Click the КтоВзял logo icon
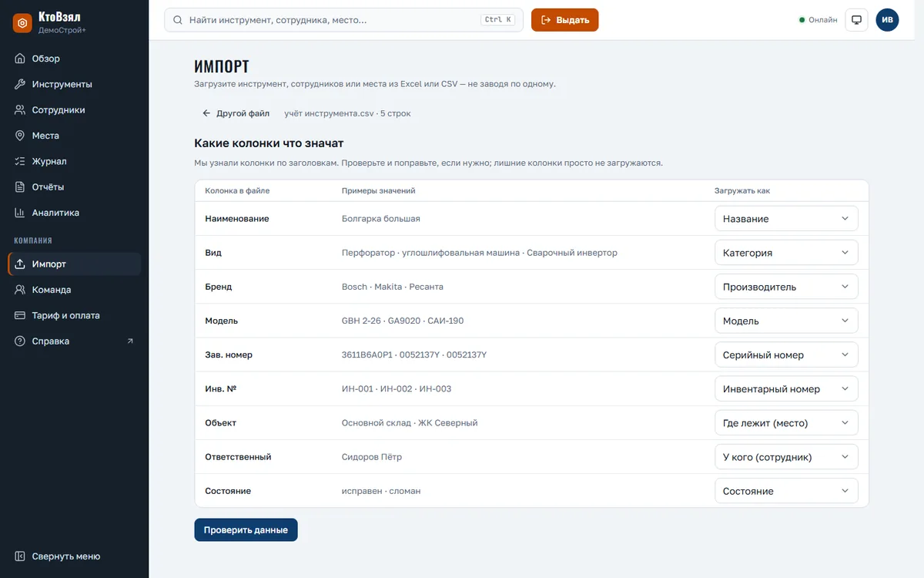 click(22, 23)
